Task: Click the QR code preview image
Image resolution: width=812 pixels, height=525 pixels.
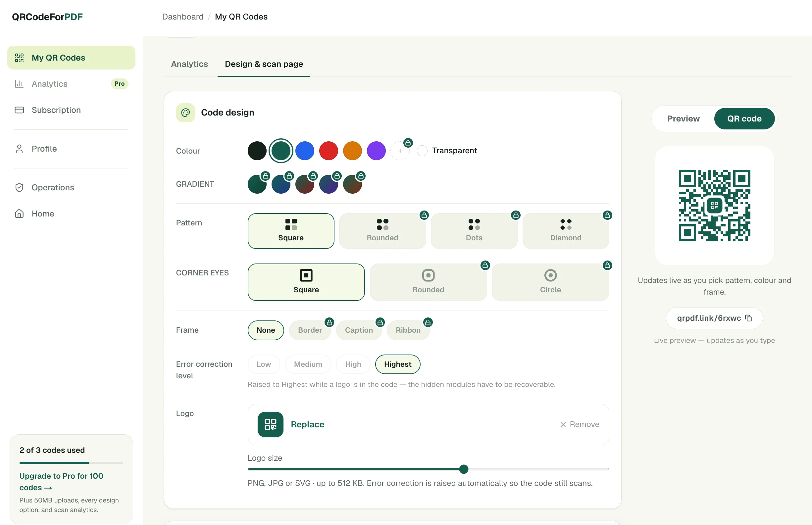Action: coord(714,206)
